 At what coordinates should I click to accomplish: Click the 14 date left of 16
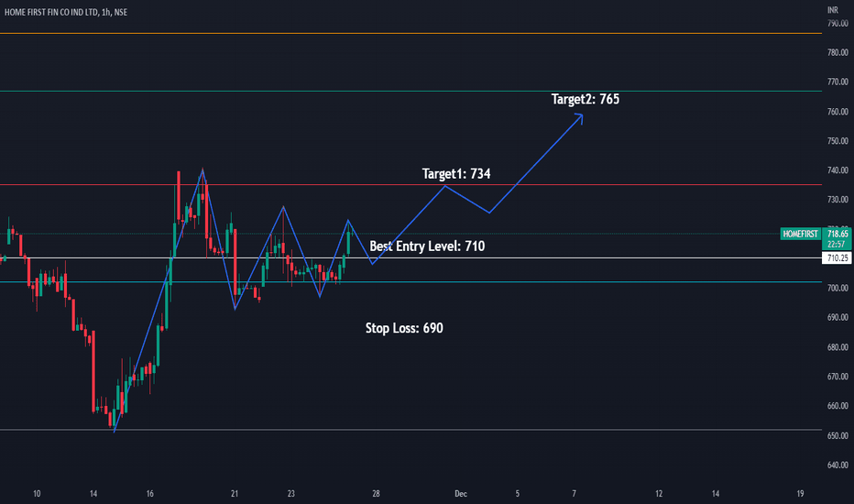tap(93, 494)
